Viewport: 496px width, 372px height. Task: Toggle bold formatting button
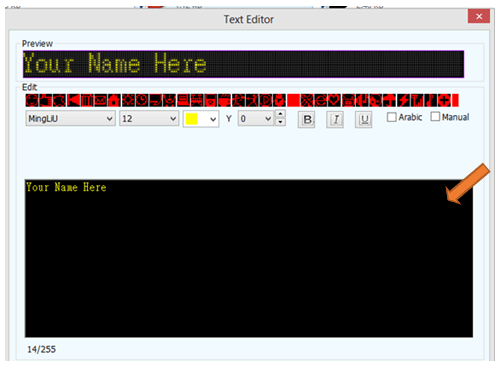pyautogui.click(x=306, y=120)
